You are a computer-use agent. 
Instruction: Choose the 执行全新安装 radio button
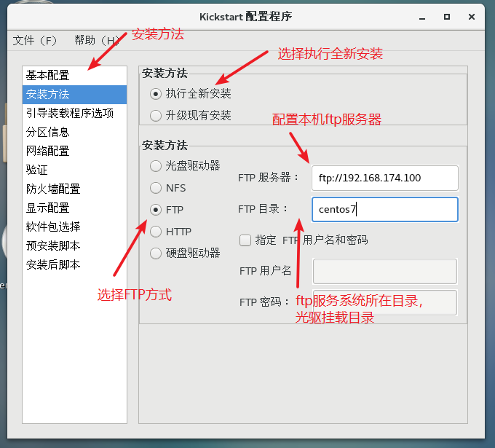[156, 94]
